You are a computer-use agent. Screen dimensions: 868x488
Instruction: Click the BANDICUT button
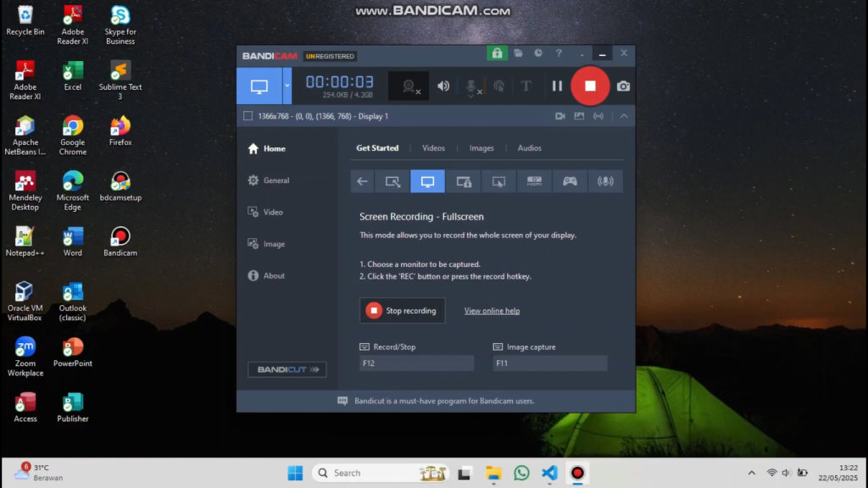(287, 369)
